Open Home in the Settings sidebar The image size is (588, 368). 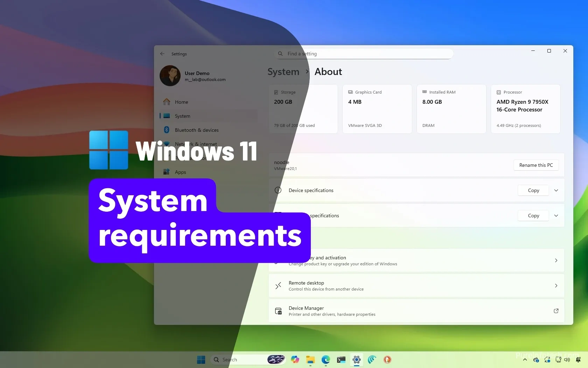[x=181, y=102]
